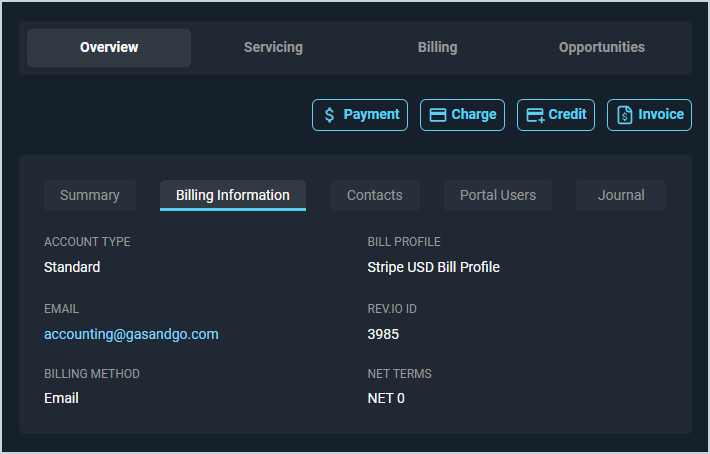
Task: Go to the Billing tab
Action: click(x=437, y=48)
